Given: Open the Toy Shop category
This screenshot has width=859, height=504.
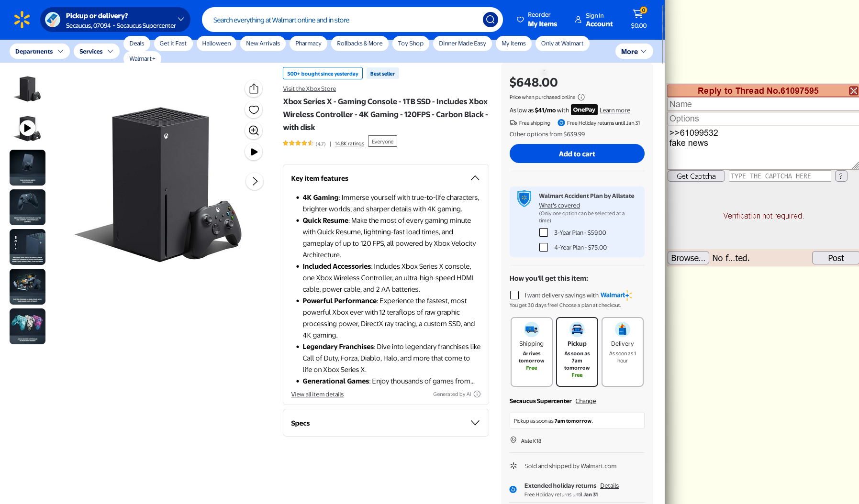Looking at the screenshot, I should pyautogui.click(x=411, y=44).
